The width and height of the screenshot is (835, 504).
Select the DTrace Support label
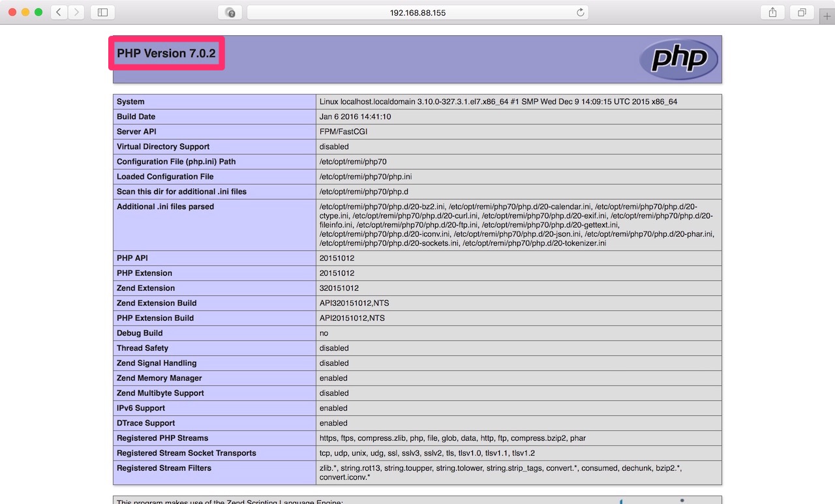pos(145,423)
